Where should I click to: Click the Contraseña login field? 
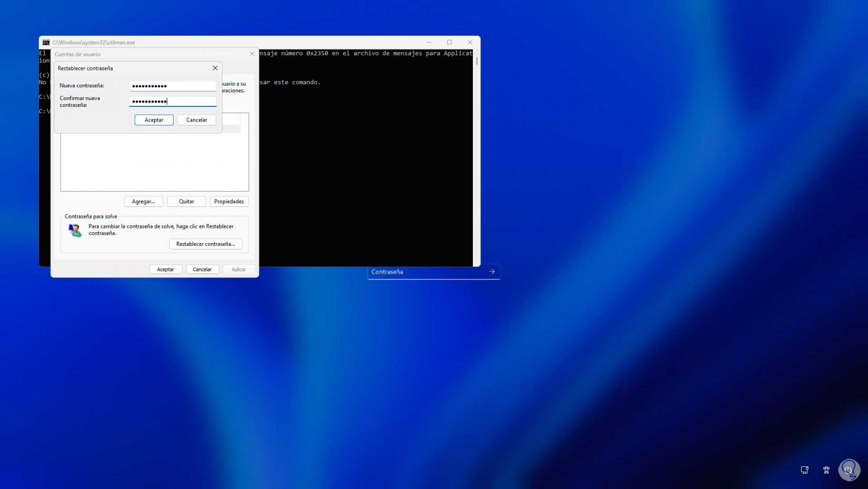pos(426,272)
